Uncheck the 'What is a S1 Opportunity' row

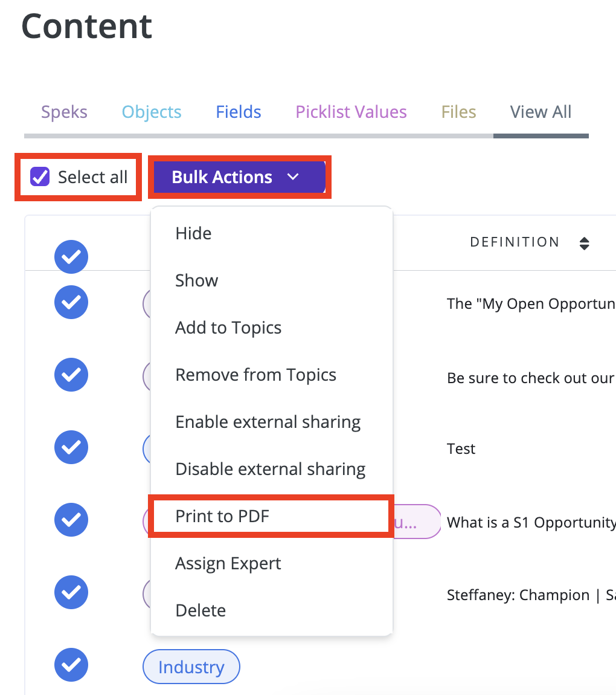(x=71, y=520)
